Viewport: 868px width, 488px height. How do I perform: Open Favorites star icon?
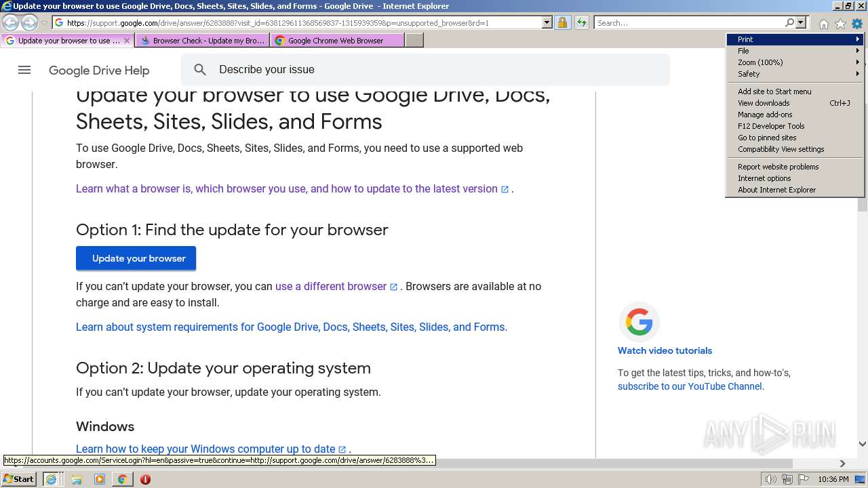coord(840,24)
